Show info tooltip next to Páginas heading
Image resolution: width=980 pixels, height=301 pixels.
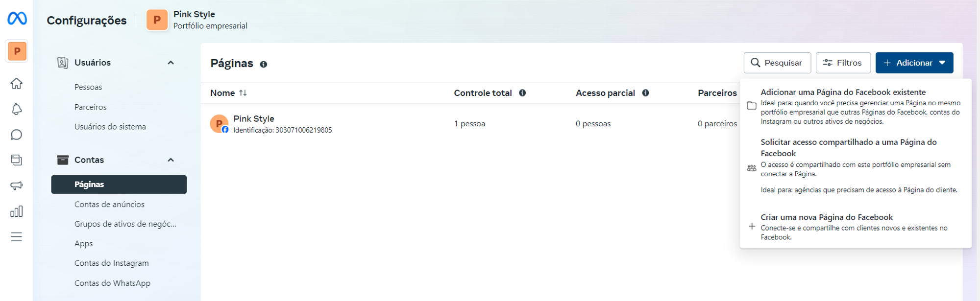[264, 64]
